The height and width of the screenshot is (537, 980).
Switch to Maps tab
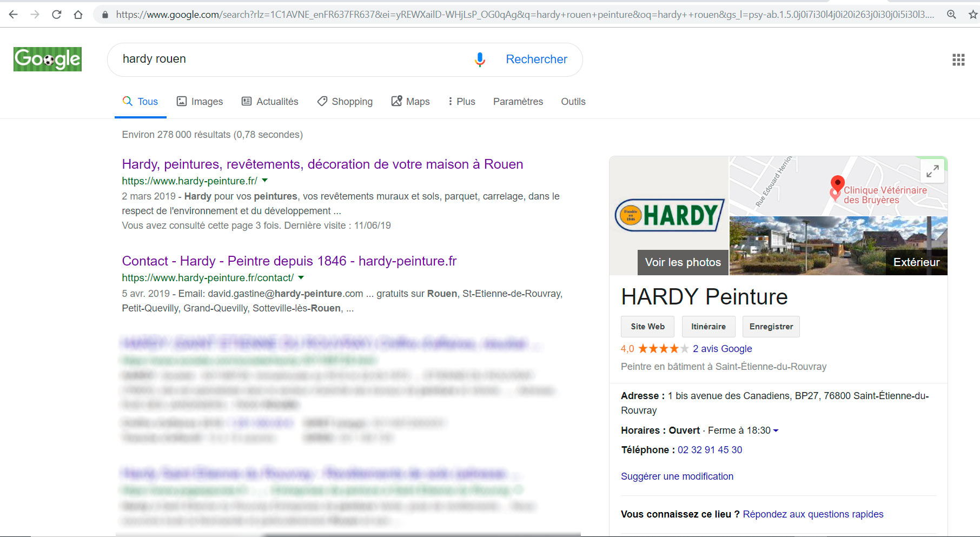coord(410,102)
